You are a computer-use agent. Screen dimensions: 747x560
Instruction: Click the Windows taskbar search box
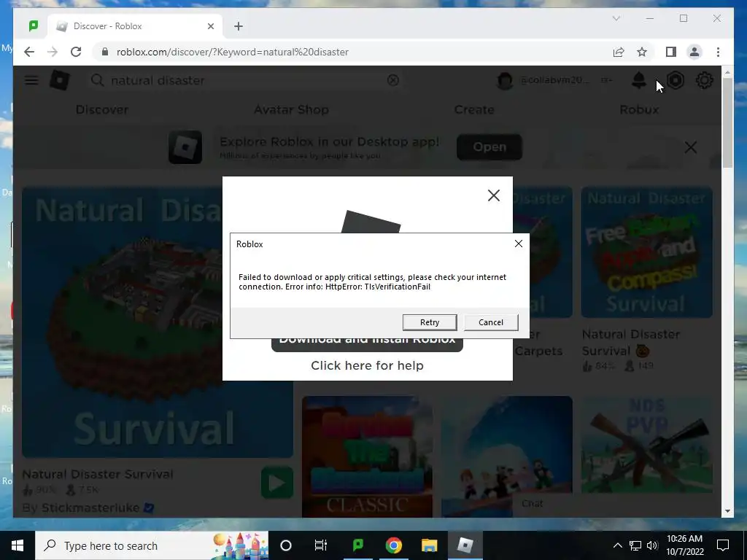(x=152, y=545)
